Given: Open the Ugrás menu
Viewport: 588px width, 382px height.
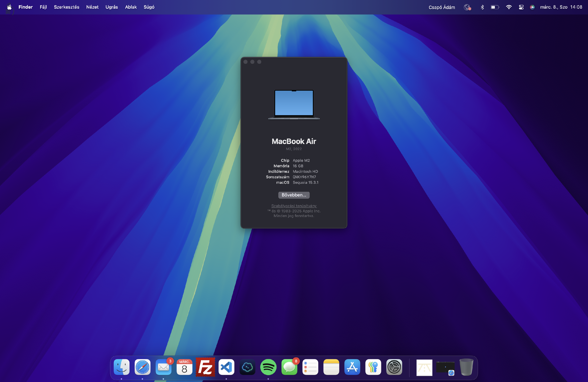Looking at the screenshot, I should coord(112,7).
